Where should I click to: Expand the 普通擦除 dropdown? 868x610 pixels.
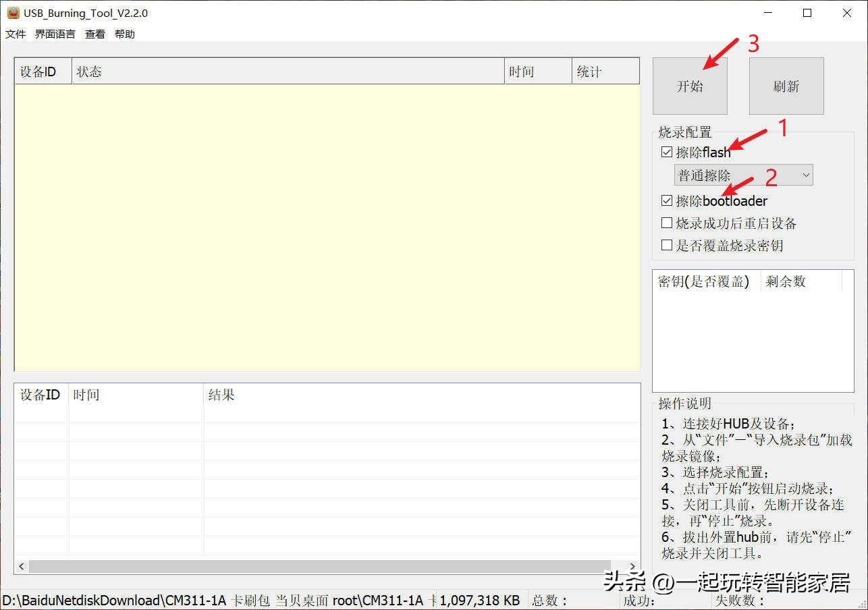(x=744, y=175)
